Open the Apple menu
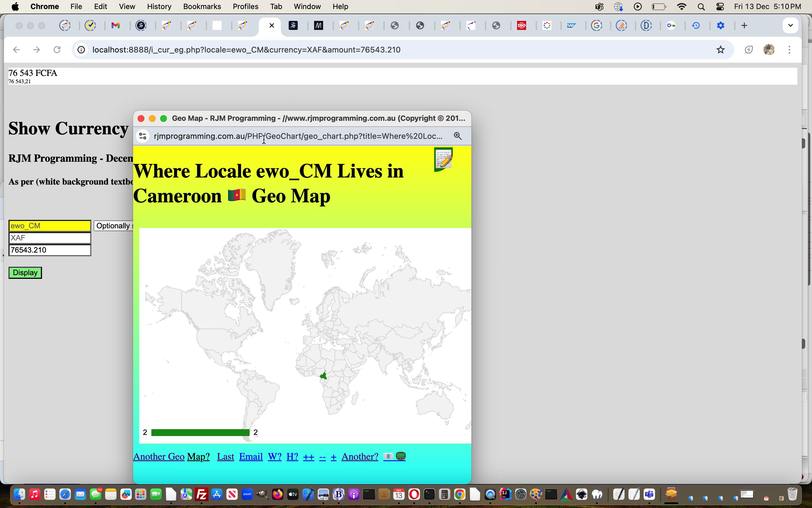 (15, 6)
